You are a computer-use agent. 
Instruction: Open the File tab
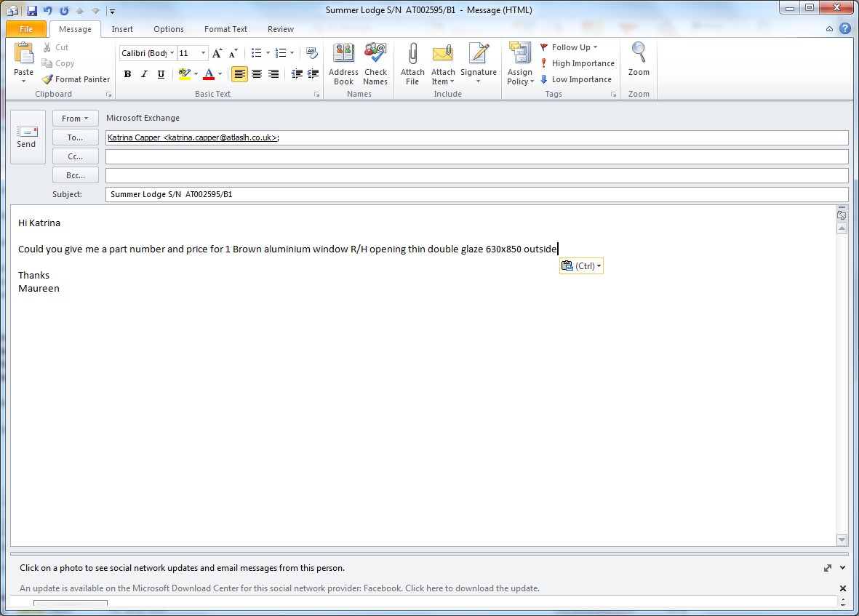click(x=25, y=29)
